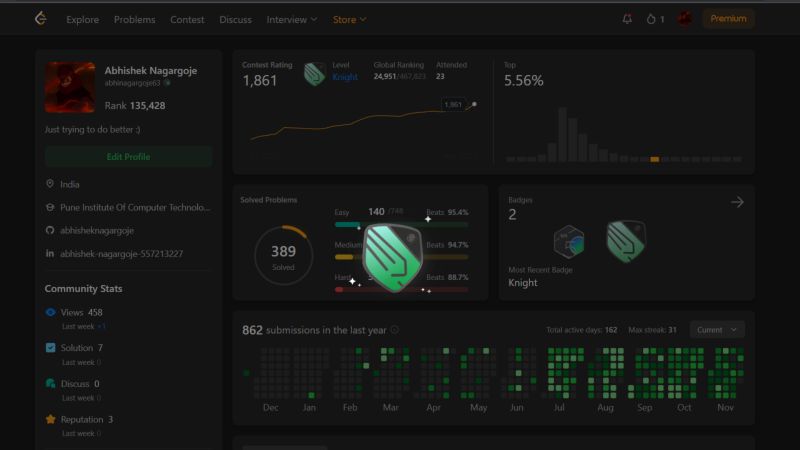Open the Current year dropdown
800x450 pixels.
tap(717, 330)
